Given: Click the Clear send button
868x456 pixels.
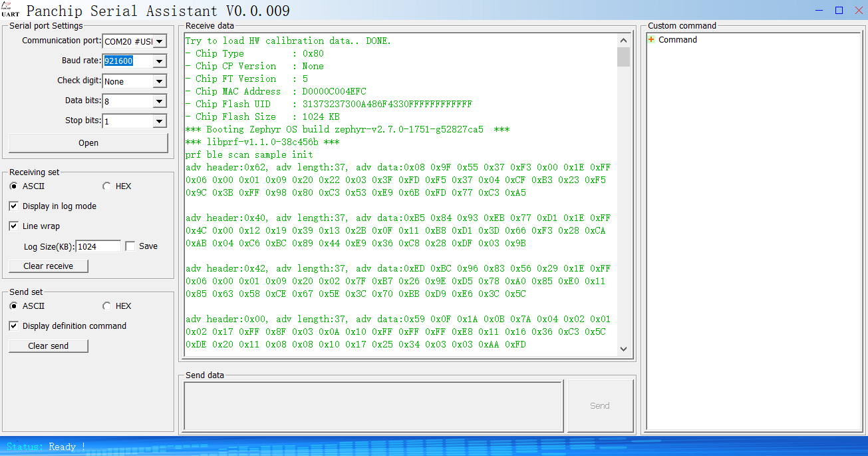Looking at the screenshot, I should click(49, 345).
